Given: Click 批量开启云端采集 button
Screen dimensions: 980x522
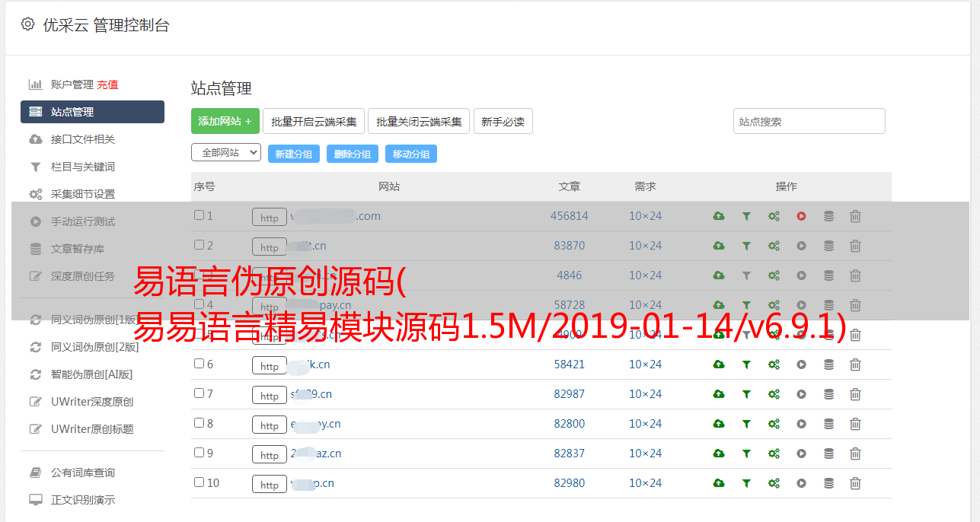Looking at the screenshot, I should click(x=314, y=121).
